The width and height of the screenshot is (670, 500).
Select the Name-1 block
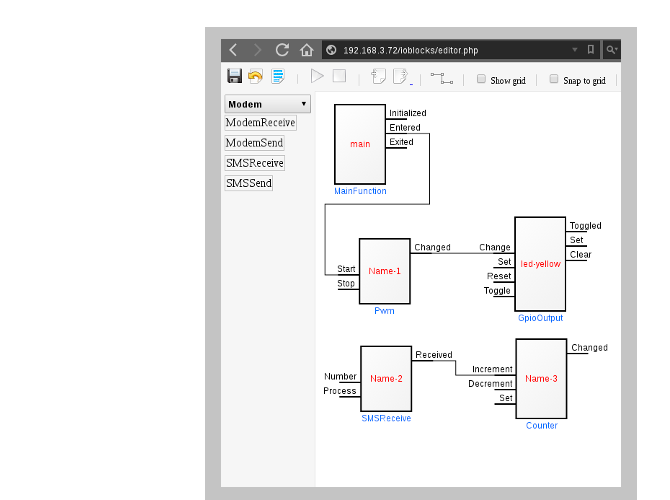pyautogui.click(x=385, y=271)
